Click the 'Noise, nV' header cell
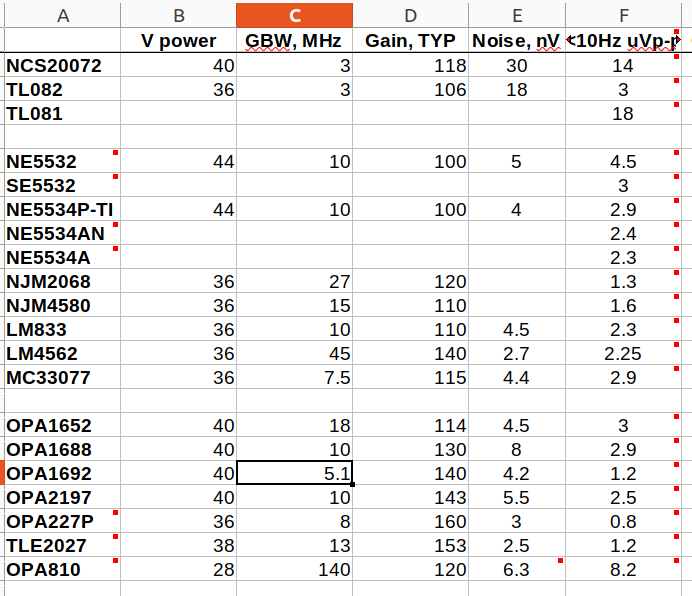The image size is (692, 596). (x=517, y=41)
